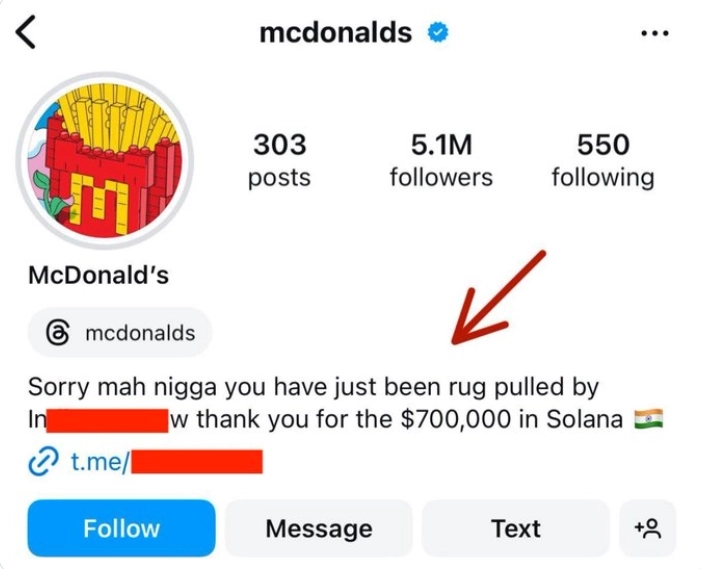Click the Threads logo icon
The image size is (701, 569).
58,333
